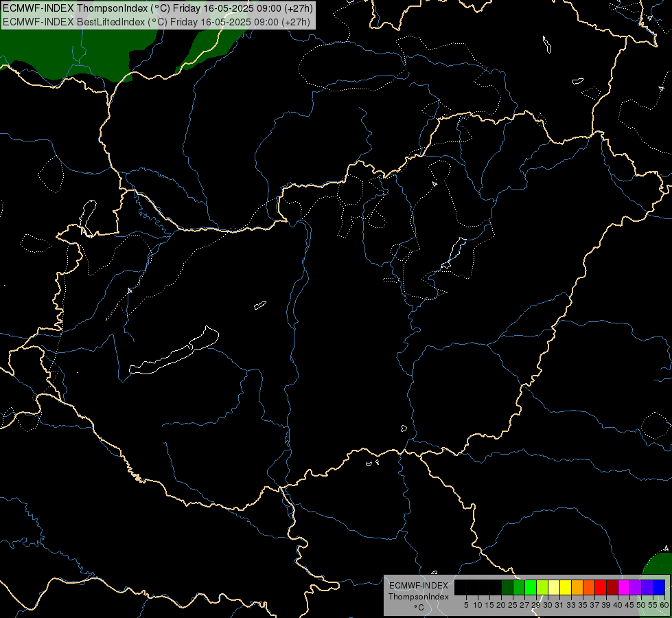Click the large elongated lake outline on map

[x=174, y=352]
